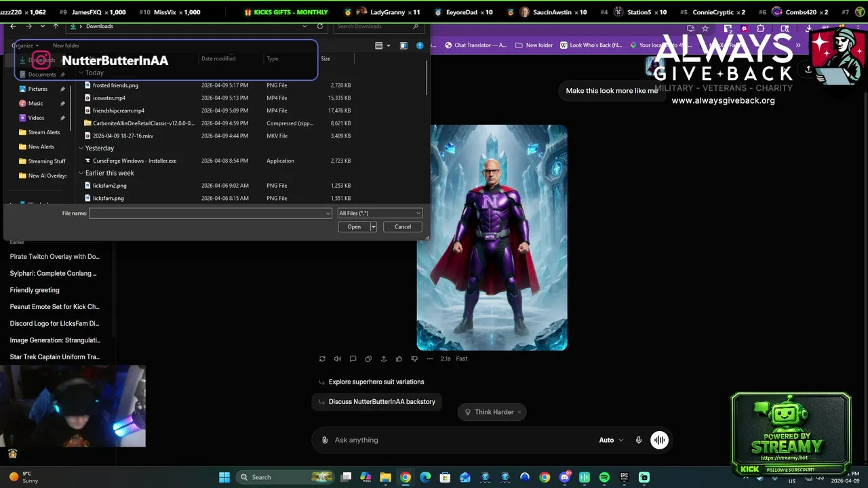Refresh the Downloads folder in the file dialog
This screenshot has height=488, width=868.
click(x=320, y=26)
